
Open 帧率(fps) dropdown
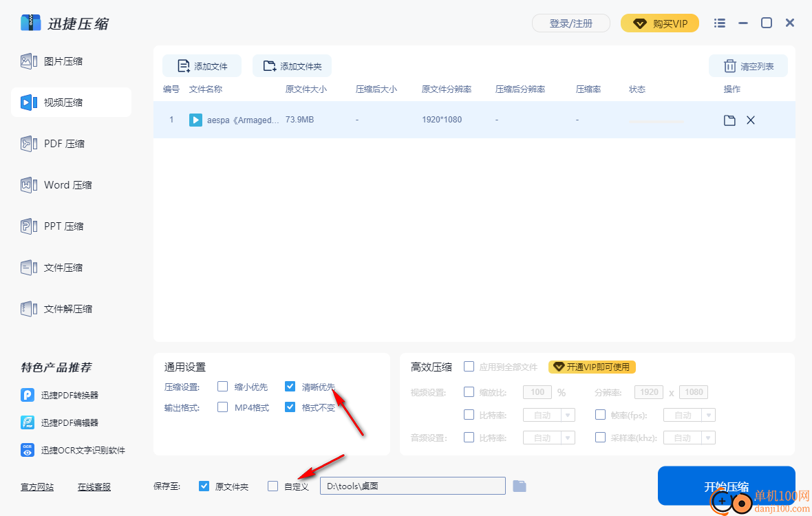tap(708, 415)
